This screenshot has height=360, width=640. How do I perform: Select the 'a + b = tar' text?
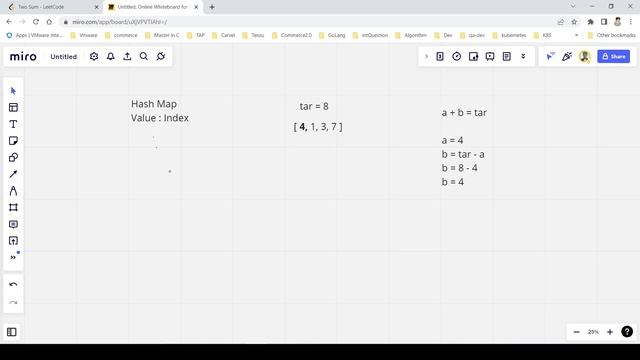[464, 113]
